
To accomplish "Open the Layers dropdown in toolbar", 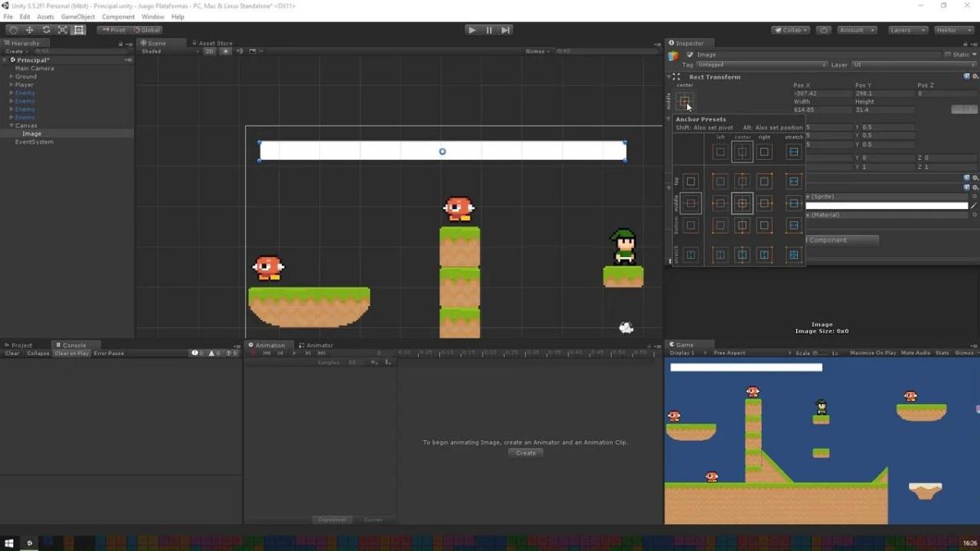I will point(906,30).
